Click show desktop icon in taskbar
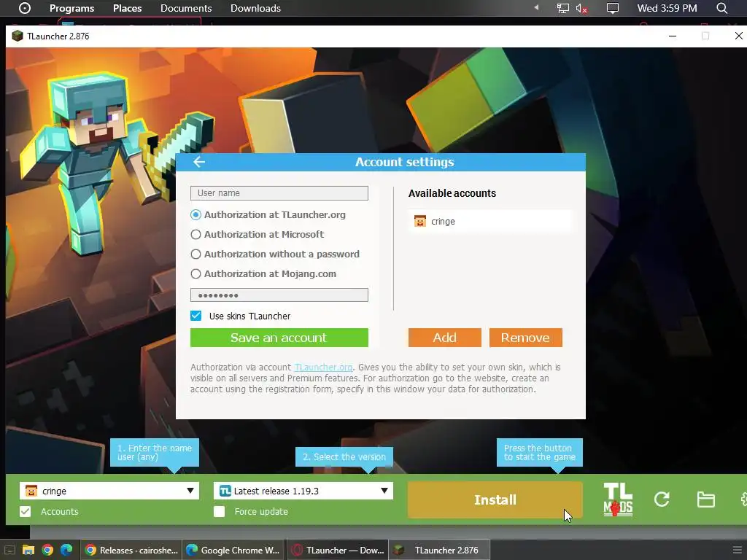747x560 pixels. [x=9, y=550]
